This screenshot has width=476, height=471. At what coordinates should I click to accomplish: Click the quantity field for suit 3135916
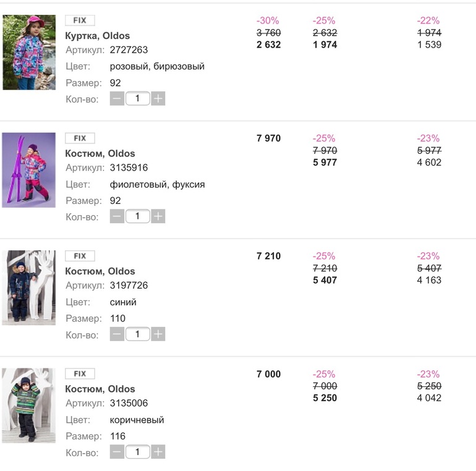tap(137, 216)
